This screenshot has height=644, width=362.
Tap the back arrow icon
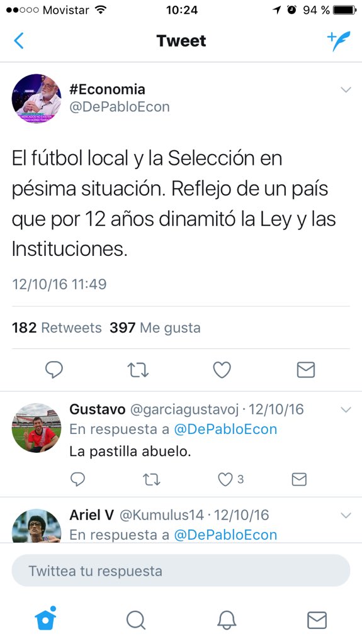(19, 41)
